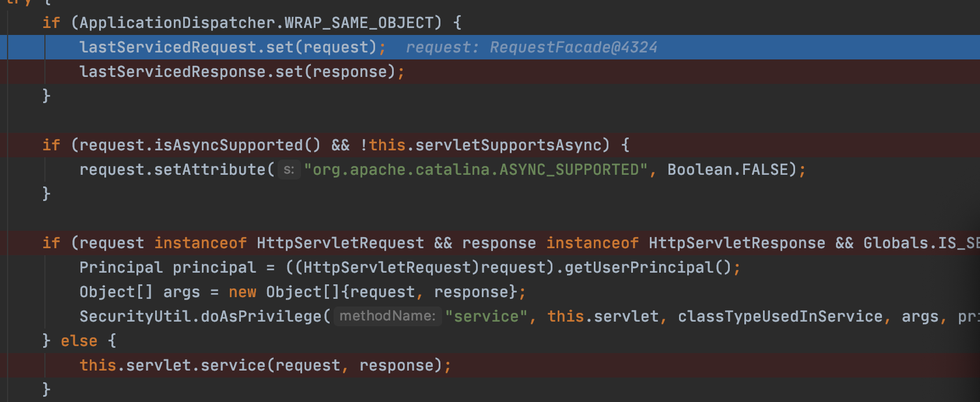Click the ASYNC_SUPPORTED string literal
980x402 pixels.
pyautogui.click(x=475, y=170)
